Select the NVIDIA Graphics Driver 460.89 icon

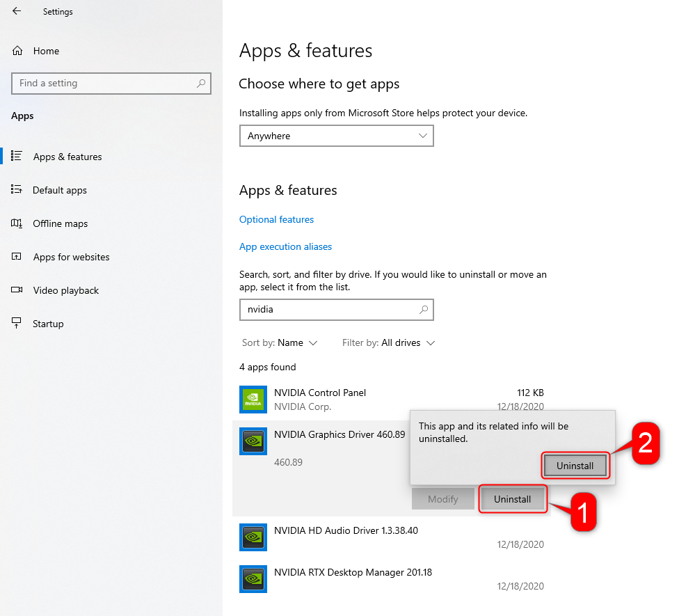click(253, 441)
